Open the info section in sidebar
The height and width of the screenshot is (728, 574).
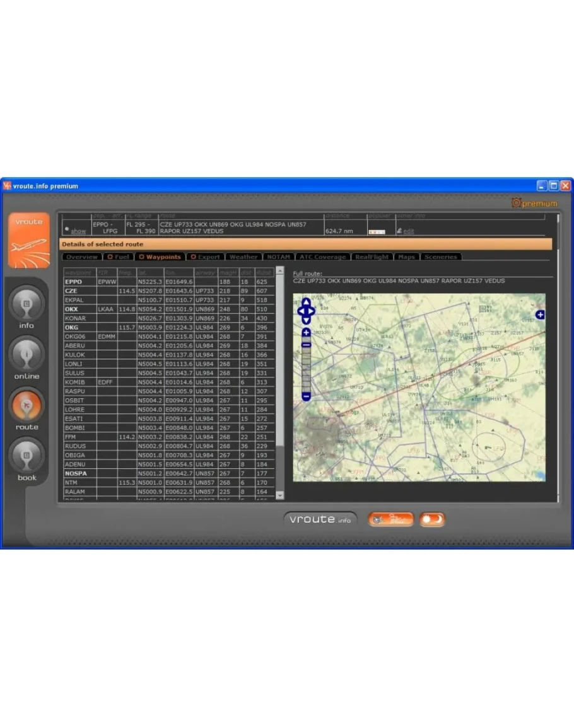tap(26, 304)
